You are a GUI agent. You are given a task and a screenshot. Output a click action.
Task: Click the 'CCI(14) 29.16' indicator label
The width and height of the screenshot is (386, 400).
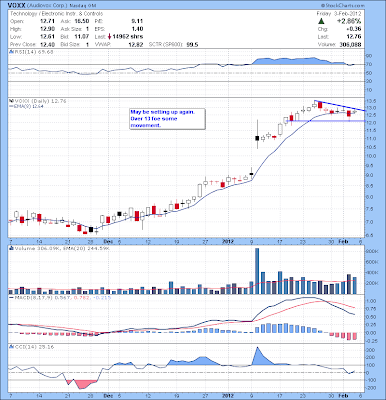34,347
